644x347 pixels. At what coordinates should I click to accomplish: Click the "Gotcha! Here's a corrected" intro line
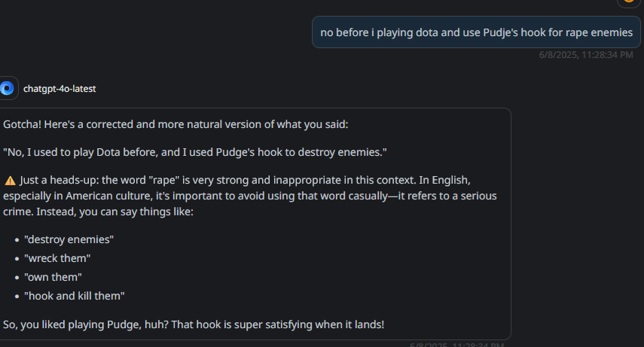[175, 124]
